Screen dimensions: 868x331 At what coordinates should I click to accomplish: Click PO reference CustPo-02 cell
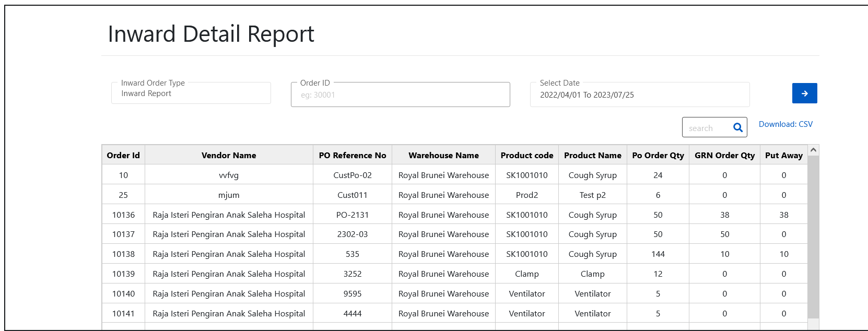(353, 175)
